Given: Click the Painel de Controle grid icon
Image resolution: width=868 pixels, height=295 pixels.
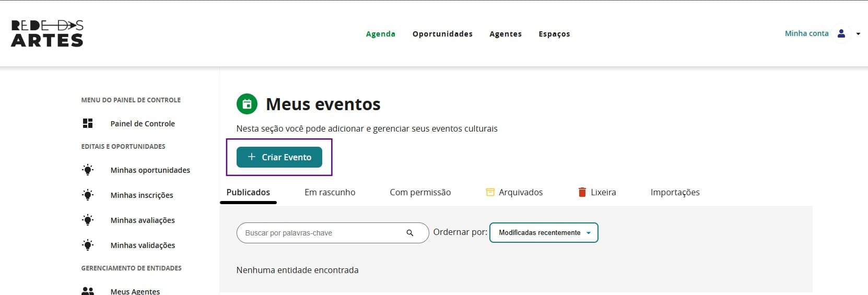Looking at the screenshot, I should tap(88, 123).
